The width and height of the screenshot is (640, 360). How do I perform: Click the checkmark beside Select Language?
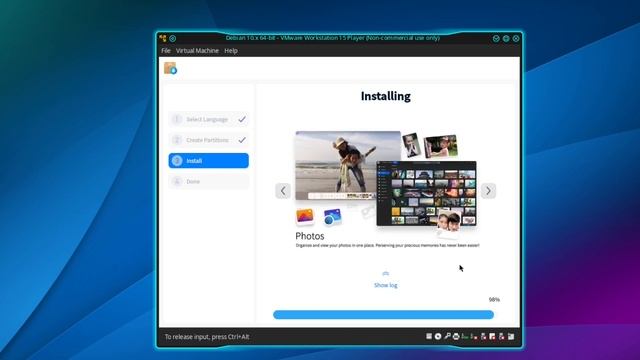tap(242, 119)
